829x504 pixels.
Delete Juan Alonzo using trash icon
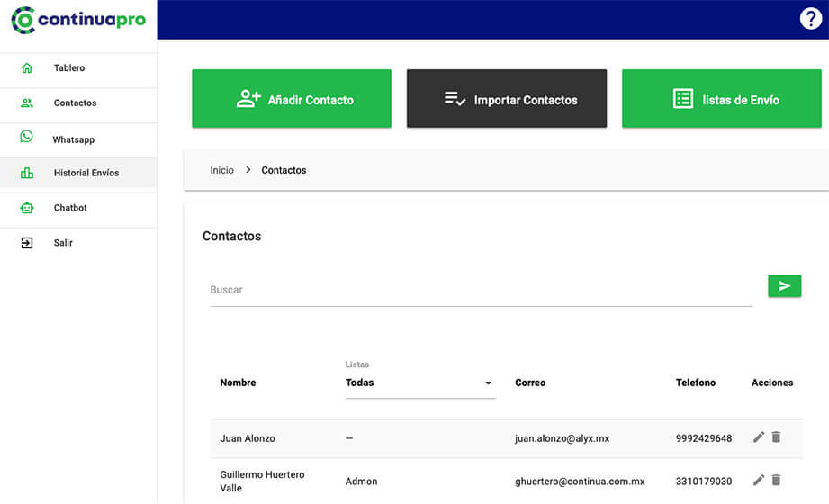(776, 436)
